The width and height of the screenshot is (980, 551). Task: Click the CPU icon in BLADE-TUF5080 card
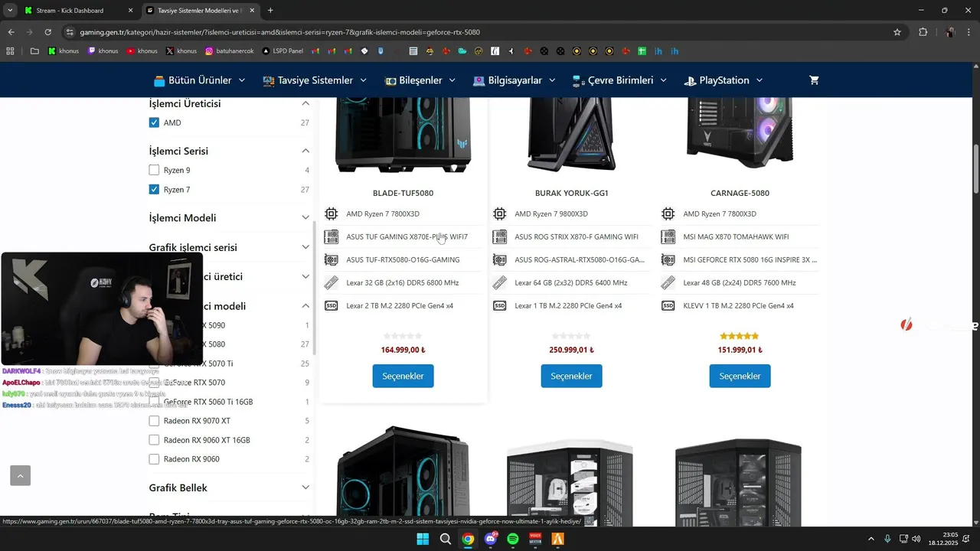pyautogui.click(x=331, y=214)
